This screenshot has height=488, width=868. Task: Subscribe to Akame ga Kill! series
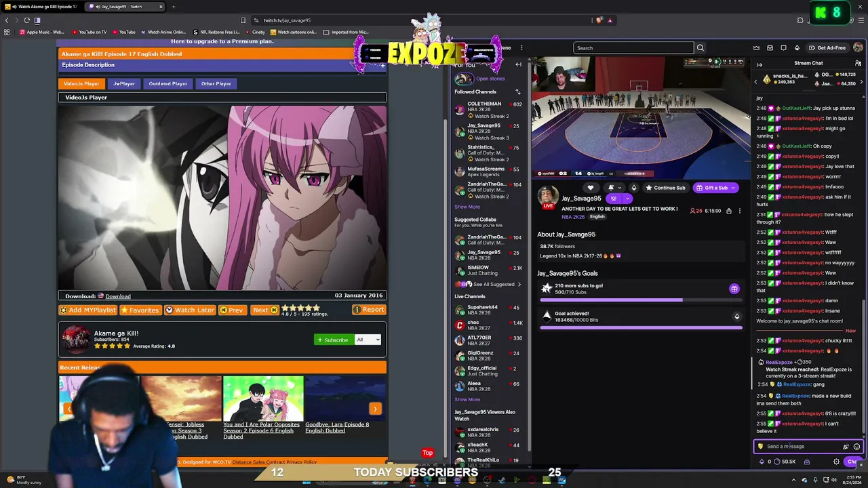coord(333,340)
